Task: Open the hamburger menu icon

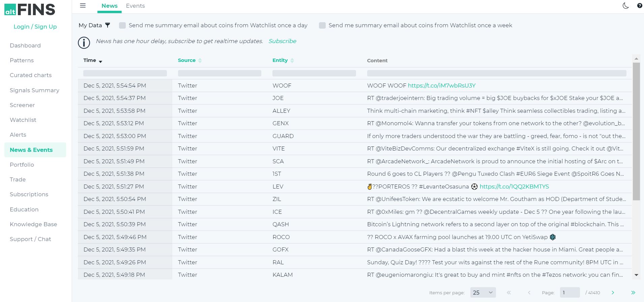Action: [83, 5]
